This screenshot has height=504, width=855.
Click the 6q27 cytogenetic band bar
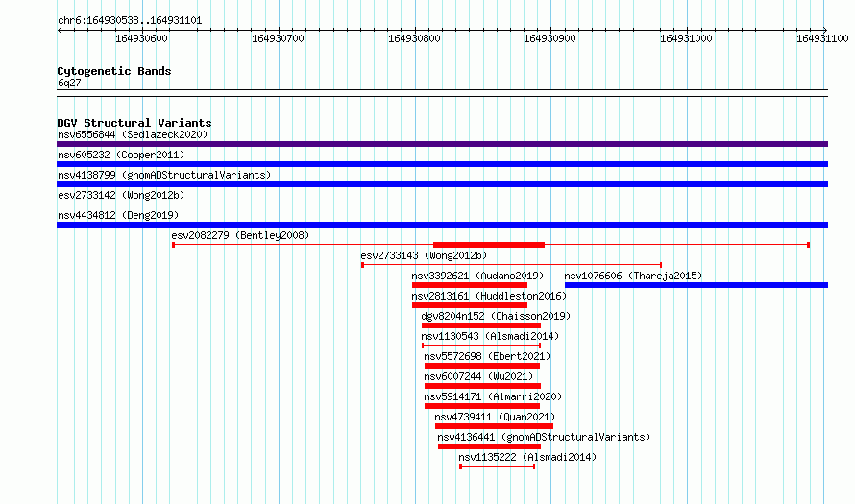442,93
